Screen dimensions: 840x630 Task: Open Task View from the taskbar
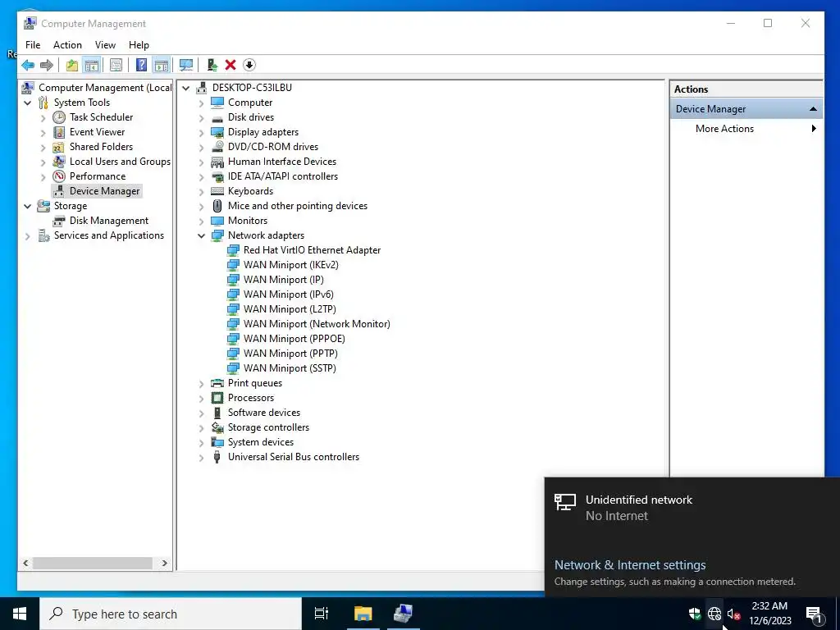322,614
